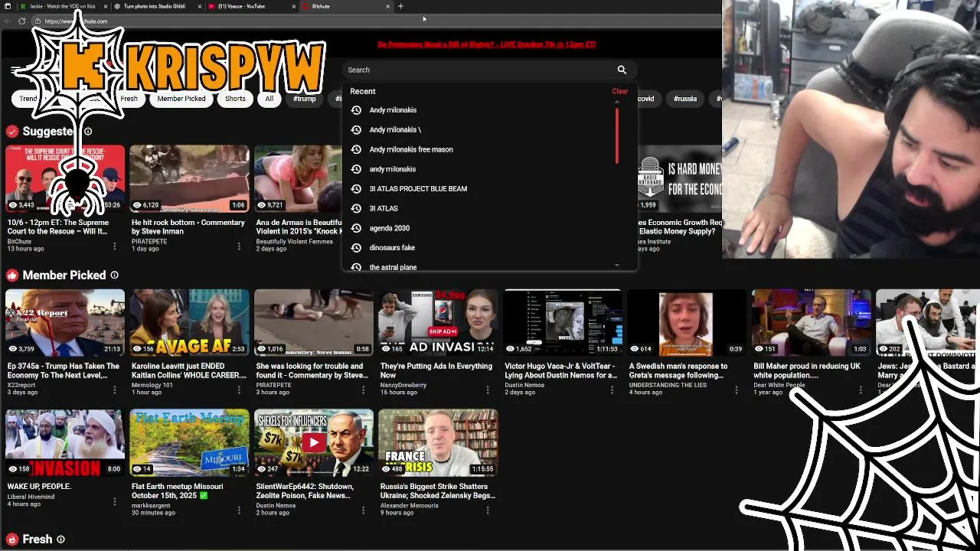Close the Vsauce YouTube browser tab

click(x=293, y=6)
